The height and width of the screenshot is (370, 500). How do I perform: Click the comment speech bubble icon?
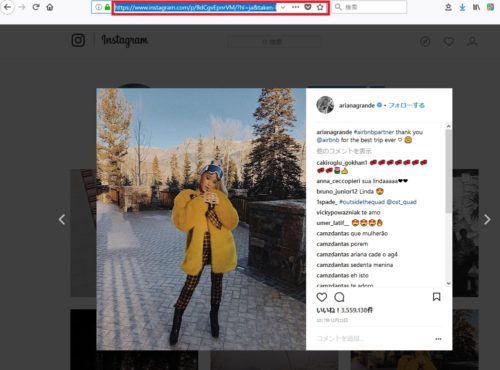339,297
